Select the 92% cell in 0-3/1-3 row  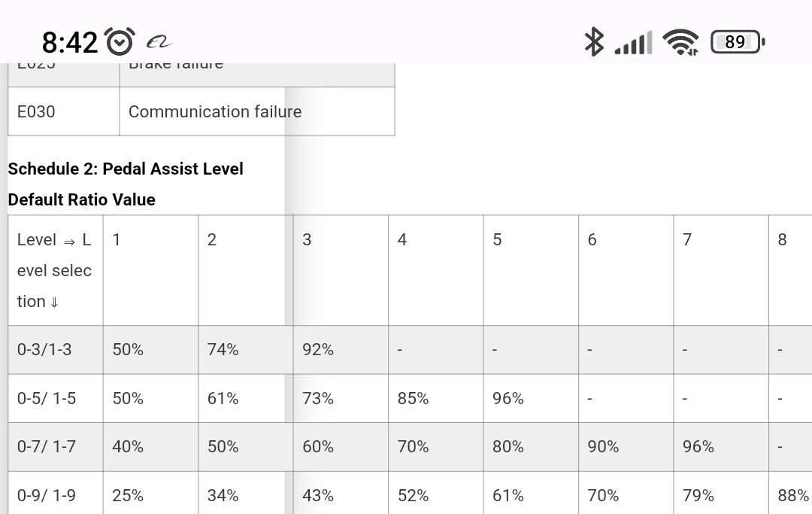point(341,350)
